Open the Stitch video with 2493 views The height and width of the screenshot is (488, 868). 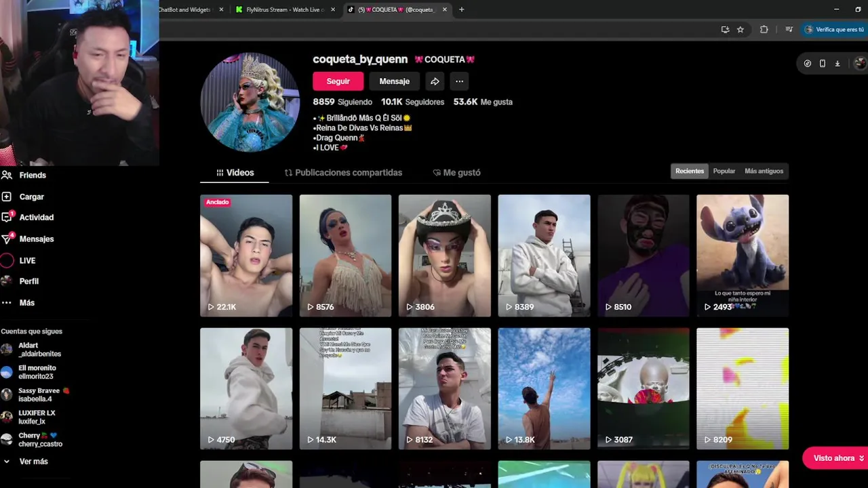[743, 256]
